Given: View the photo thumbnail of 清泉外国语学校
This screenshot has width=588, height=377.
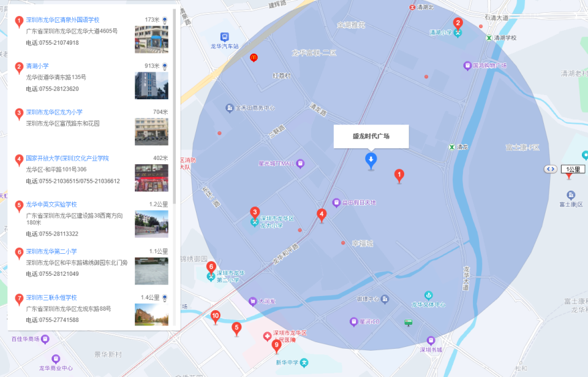Looking at the screenshot, I should [x=151, y=39].
